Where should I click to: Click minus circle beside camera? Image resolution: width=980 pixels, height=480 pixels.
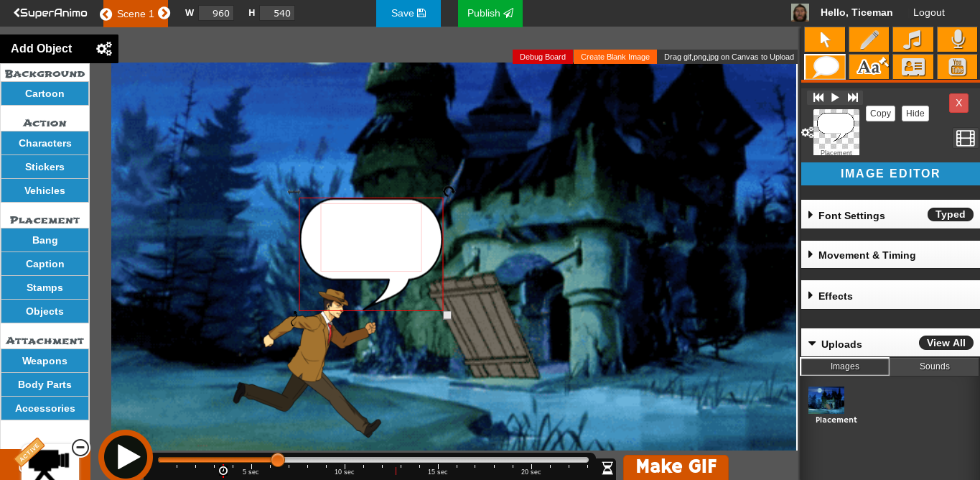pyautogui.click(x=80, y=448)
